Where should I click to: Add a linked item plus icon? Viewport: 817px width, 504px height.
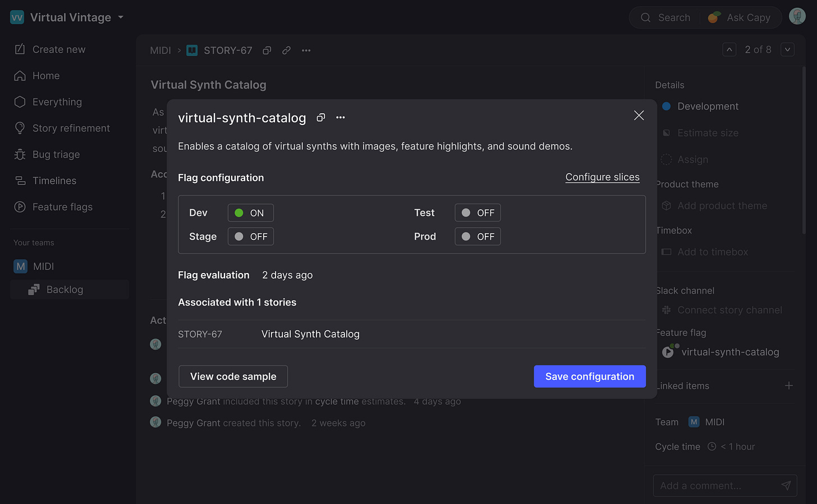click(789, 386)
